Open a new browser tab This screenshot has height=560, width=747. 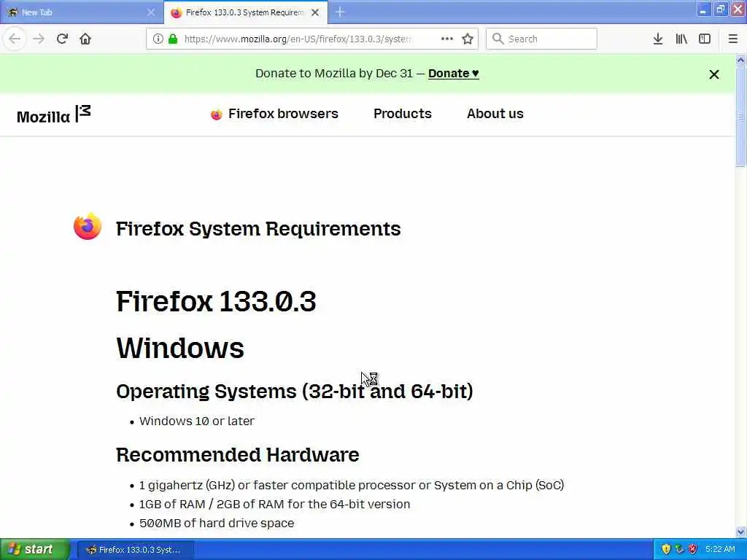click(340, 12)
